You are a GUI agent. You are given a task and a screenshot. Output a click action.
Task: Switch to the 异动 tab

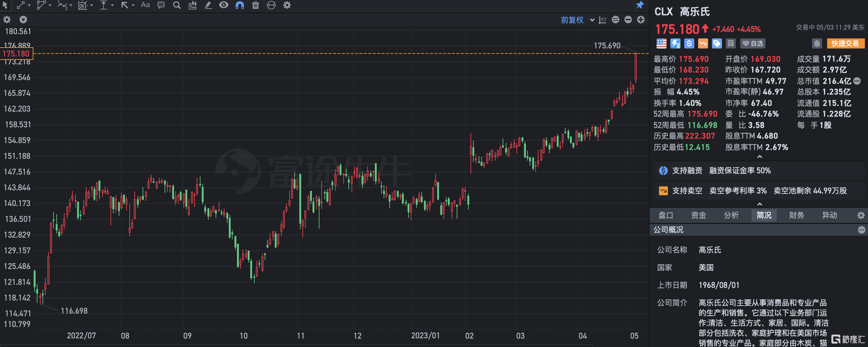coord(829,215)
